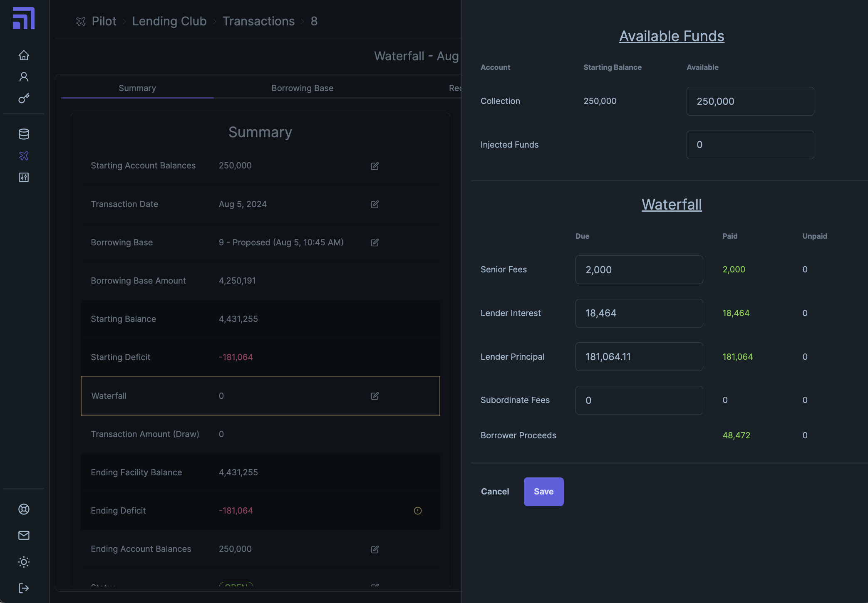Viewport: 868px width, 603px height.
Task: Click the Senior Fees due input
Action: (639, 269)
